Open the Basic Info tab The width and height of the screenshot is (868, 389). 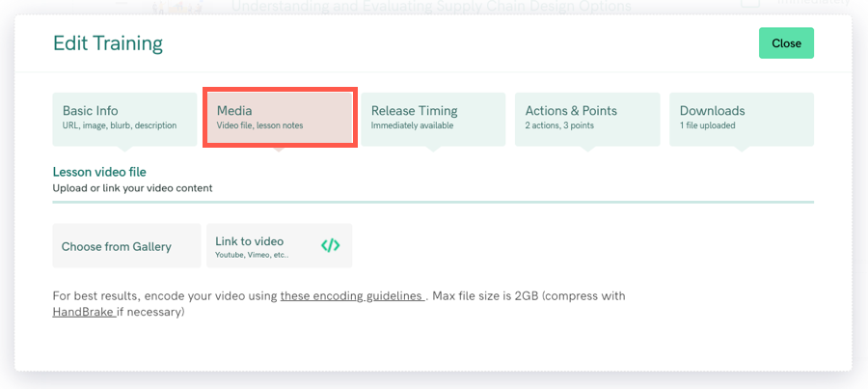[124, 119]
